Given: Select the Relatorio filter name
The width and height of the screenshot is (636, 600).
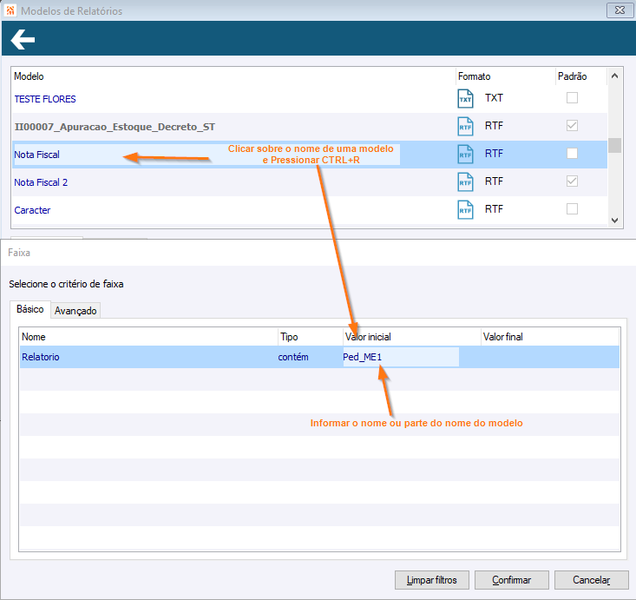Looking at the screenshot, I should [x=41, y=357].
